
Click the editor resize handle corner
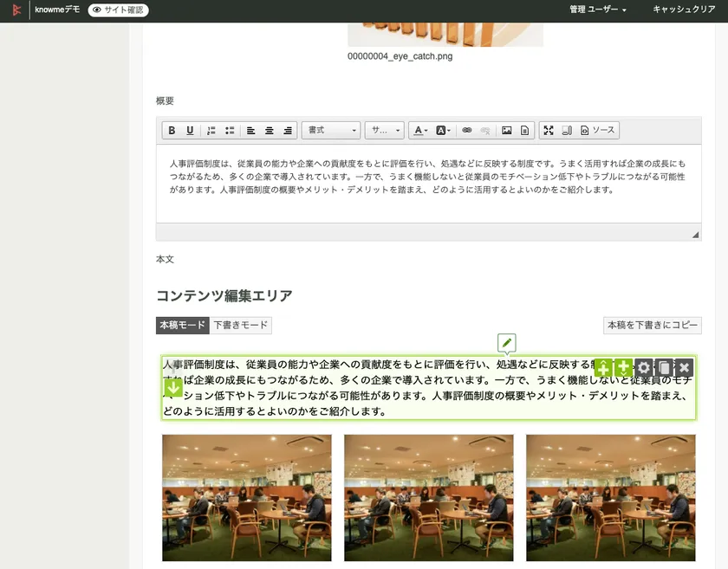coord(695,235)
